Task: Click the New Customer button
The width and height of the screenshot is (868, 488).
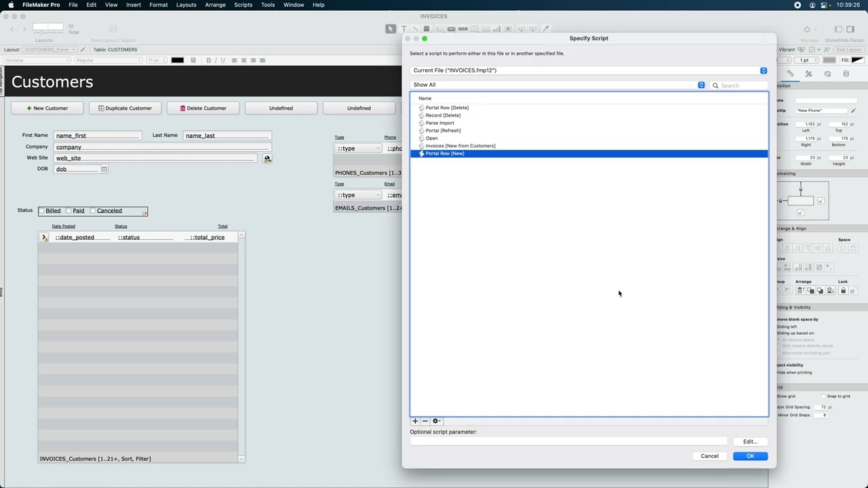Action: coord(47,108)
